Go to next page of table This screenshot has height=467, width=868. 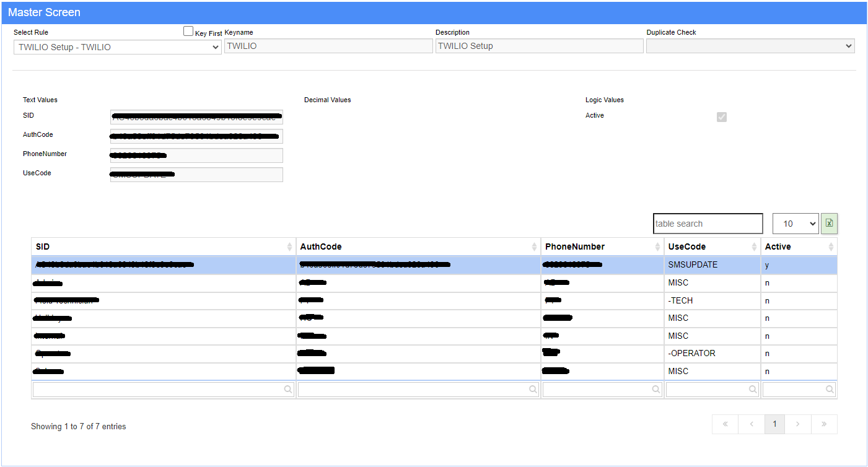(x=798, y=424)
